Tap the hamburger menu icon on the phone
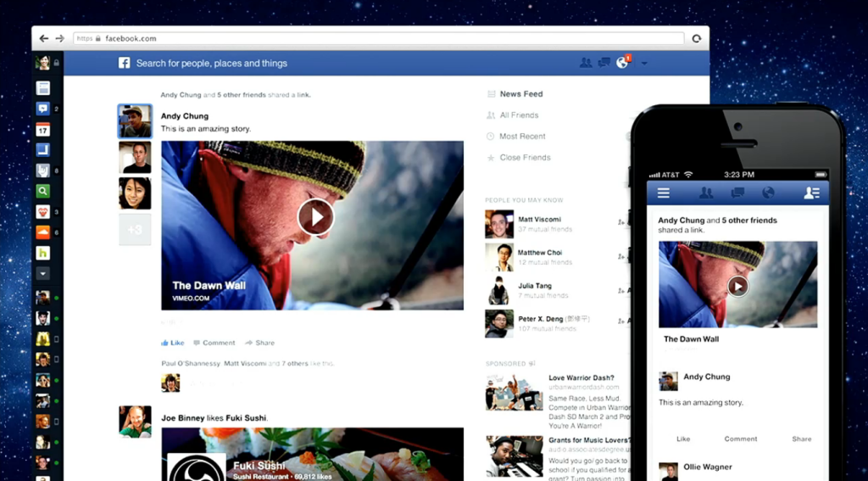The height and width of the screenshot is (481, 868). tap(664, 193)
